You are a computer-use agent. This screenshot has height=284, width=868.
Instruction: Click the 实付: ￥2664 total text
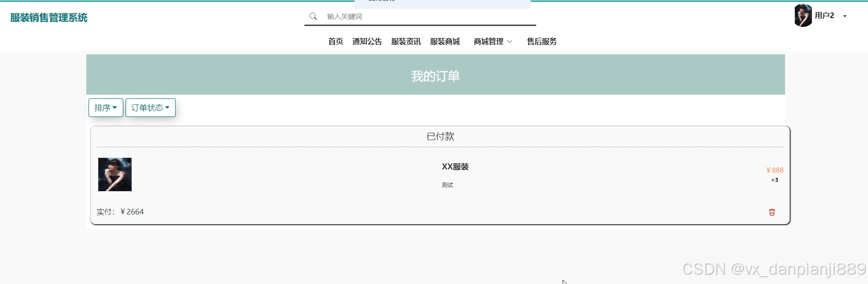120,212
